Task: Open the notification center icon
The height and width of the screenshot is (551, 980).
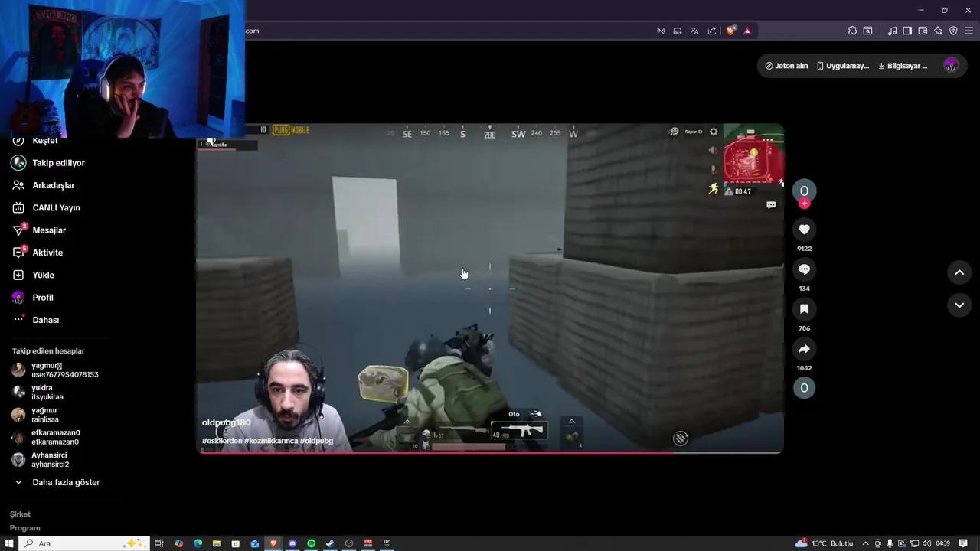Action: pyautogui.click(x=963, y=543)
